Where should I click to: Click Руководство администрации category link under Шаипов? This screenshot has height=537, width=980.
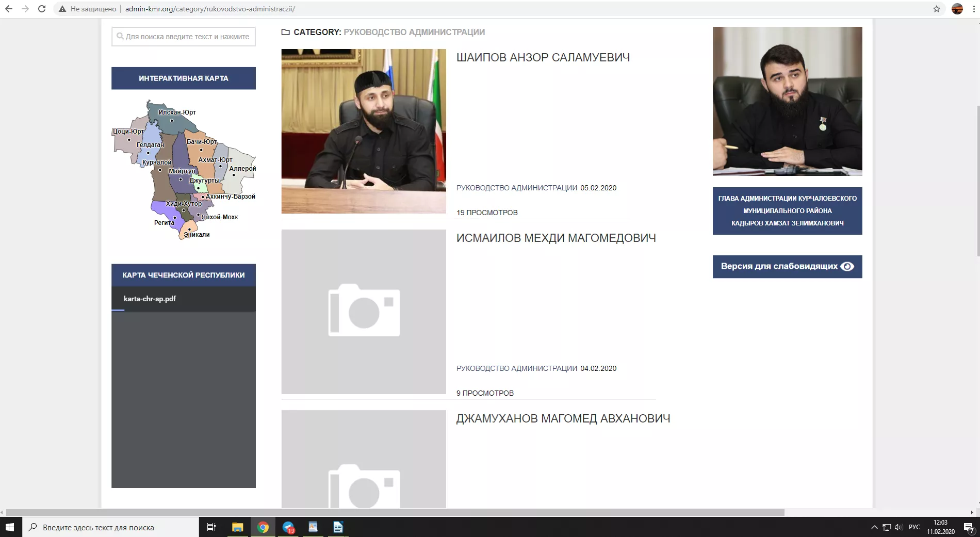[516, 188]
